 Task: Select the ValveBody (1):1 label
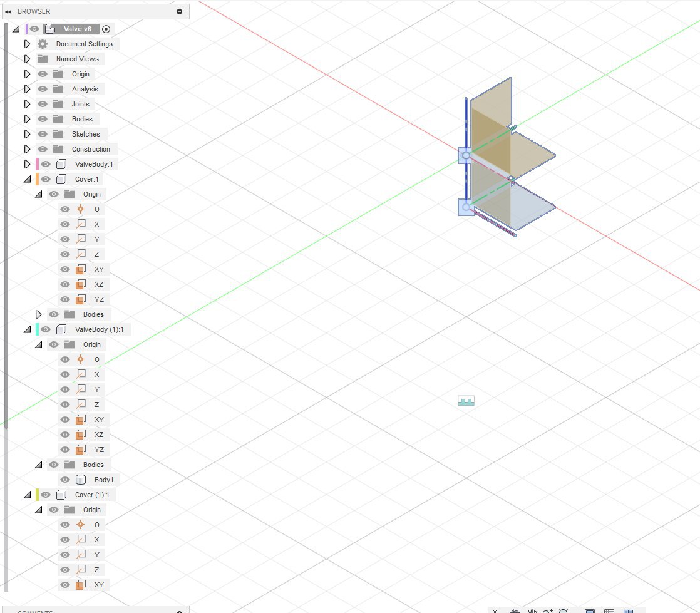coord(99,329)
